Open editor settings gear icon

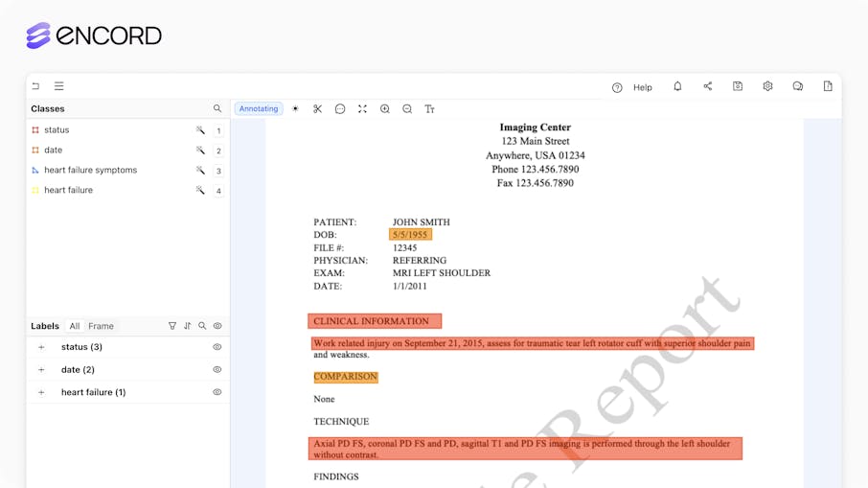point(767,86)
